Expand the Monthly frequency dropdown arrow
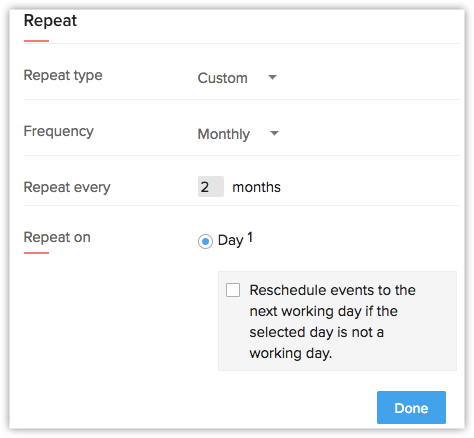This screenshot has height=438, width=474. point(274,133)
